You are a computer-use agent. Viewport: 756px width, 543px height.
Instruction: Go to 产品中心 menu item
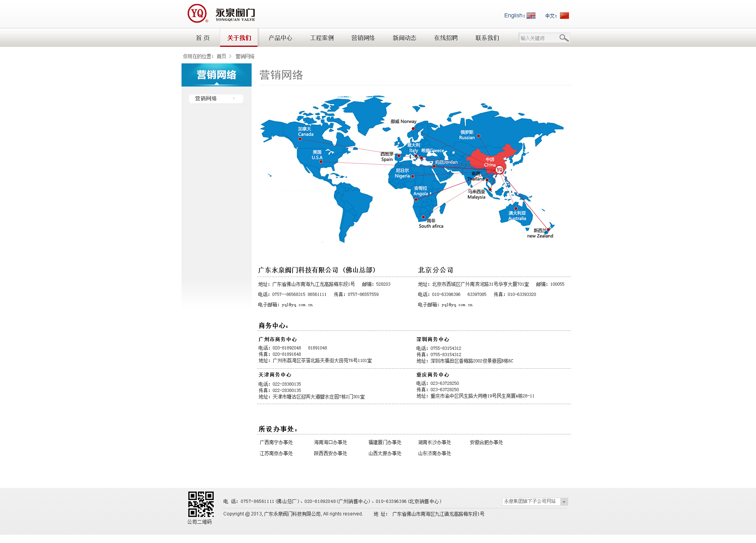click(x=280, y=38)
